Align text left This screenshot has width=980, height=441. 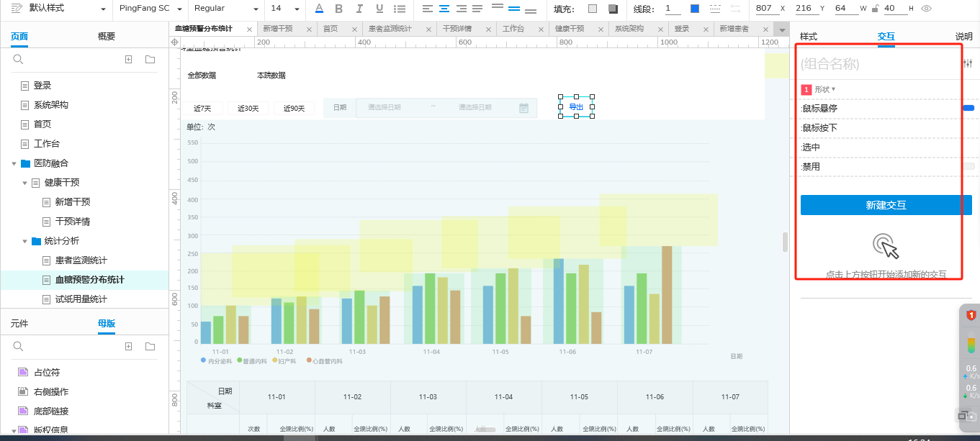[428, 9]
